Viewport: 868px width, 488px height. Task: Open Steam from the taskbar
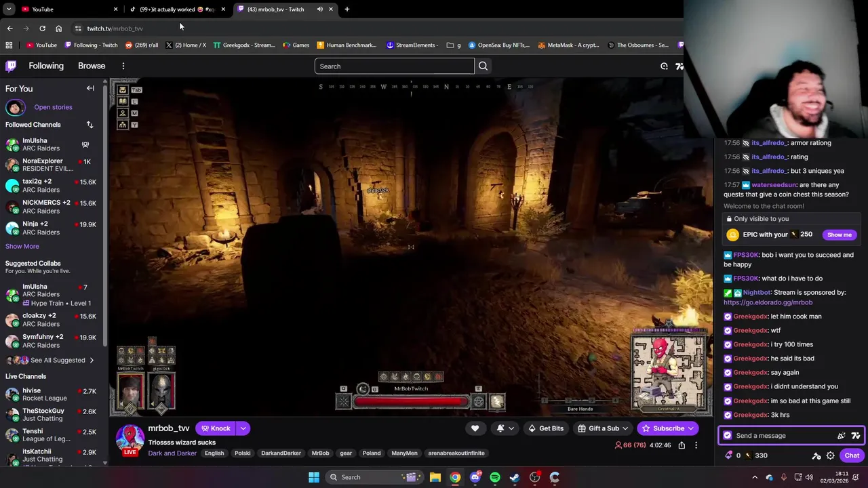click(x=515, y=477)
